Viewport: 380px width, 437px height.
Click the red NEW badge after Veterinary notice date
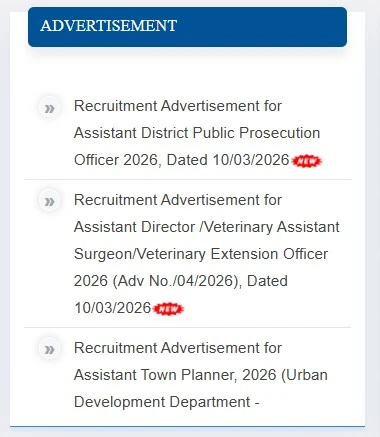pyautogui.click(x=168, y=309)
